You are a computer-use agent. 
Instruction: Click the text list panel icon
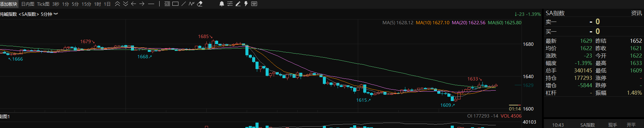pyautogui.click(x=167, y=4)
